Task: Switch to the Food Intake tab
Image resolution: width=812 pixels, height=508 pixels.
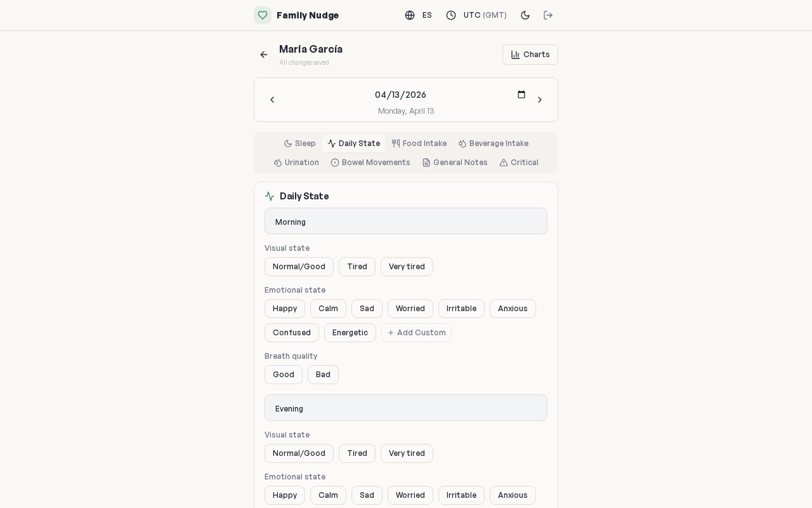Action: click(x=419, y=144)
